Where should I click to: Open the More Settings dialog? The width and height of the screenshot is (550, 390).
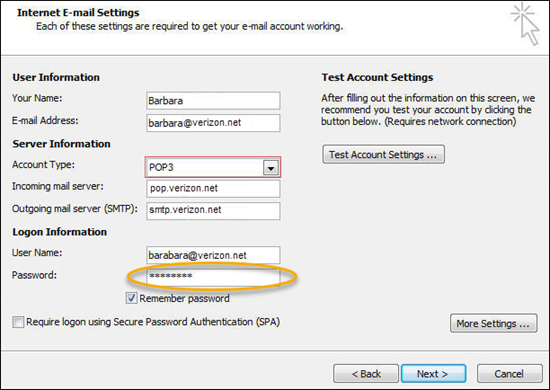(x=494, y=323)
